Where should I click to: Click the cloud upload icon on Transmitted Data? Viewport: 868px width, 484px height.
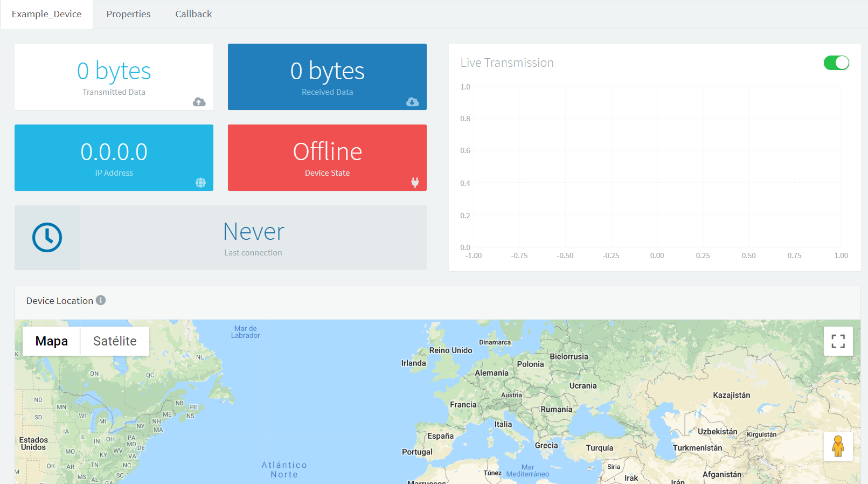point(199,102)
